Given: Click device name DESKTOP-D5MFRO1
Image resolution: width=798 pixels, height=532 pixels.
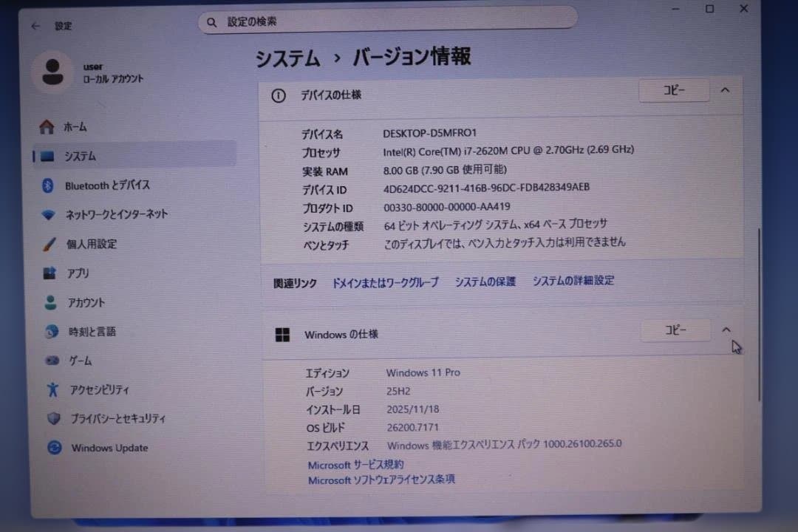Looking at the screenshot, I should (429, 133).
